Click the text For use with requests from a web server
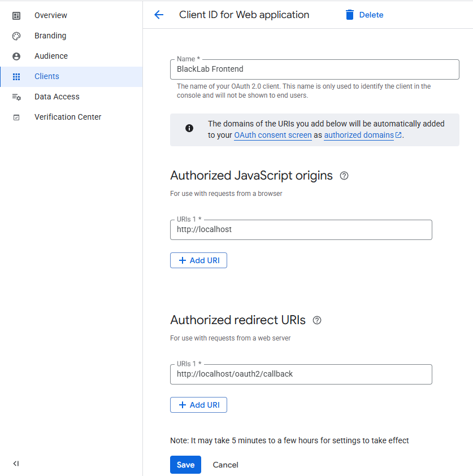The height and width of the screenshot is (476, 473). [230, 338]
